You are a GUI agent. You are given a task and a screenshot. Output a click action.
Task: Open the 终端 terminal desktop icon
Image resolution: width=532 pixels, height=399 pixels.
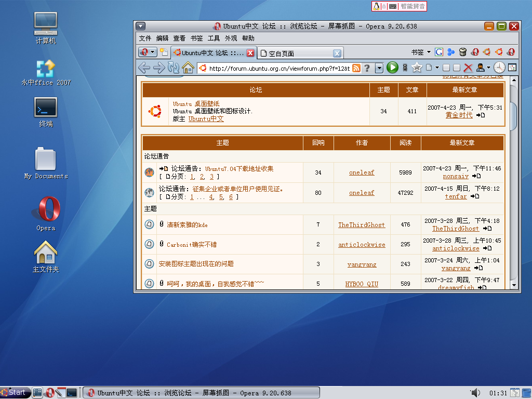pos(46,112)
